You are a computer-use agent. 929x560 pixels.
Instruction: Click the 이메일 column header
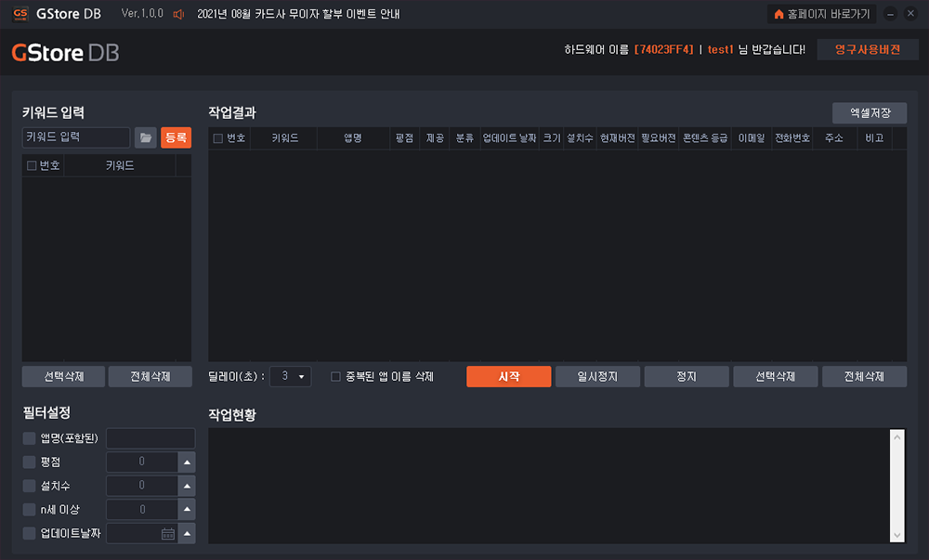(752, 138)
